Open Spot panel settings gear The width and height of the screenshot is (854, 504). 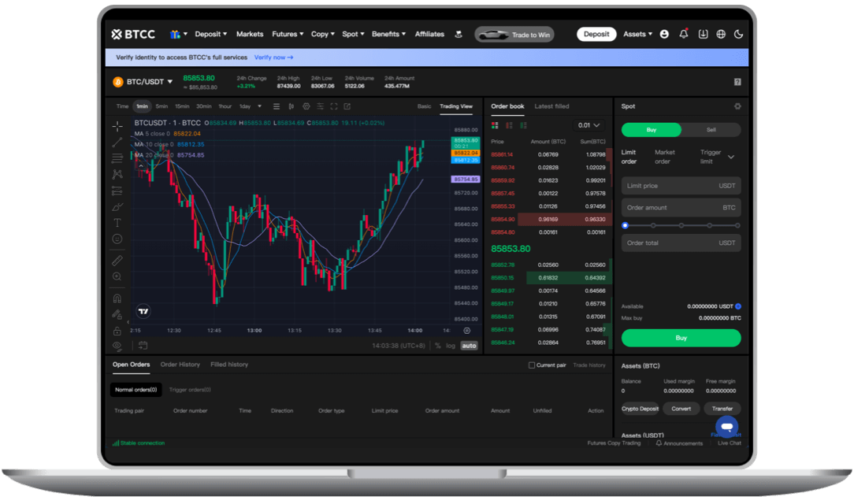pyautogui.click(x=737, y=106)
